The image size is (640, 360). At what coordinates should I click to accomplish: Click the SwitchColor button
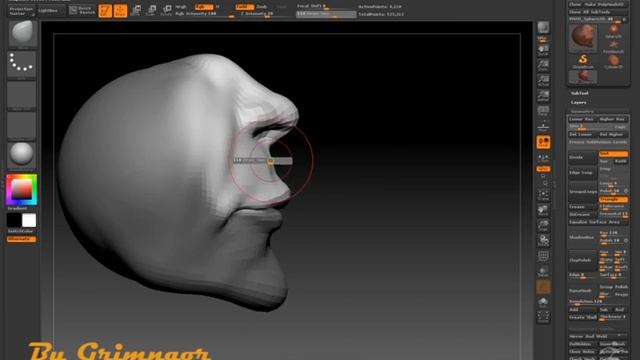click(x=21, y=231)
